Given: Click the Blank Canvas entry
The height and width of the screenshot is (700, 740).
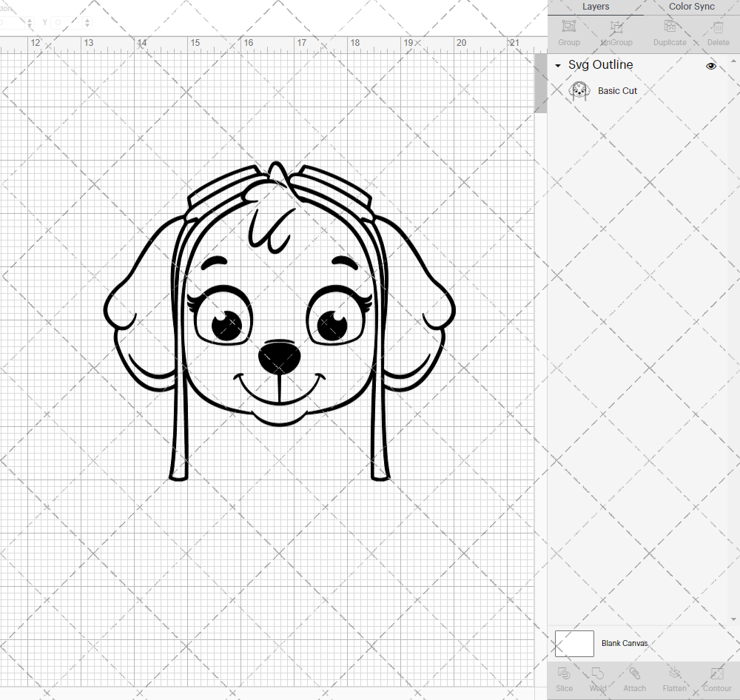Looking at the screenshot, I should pos(625,643).
